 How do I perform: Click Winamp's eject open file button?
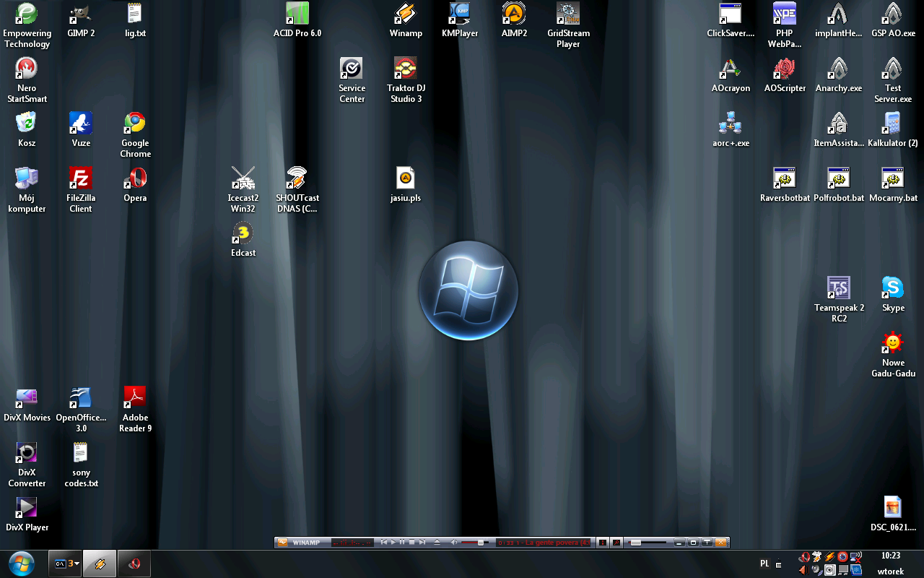tap(437, 543)
